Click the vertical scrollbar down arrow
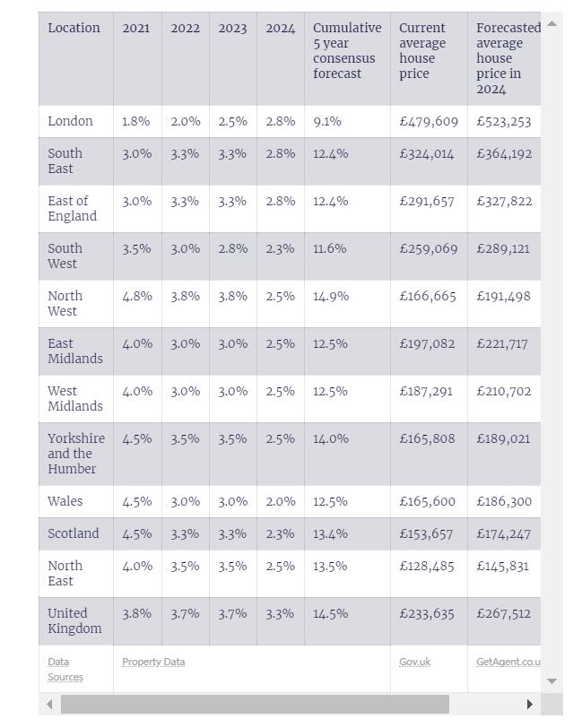 [552, 681]
